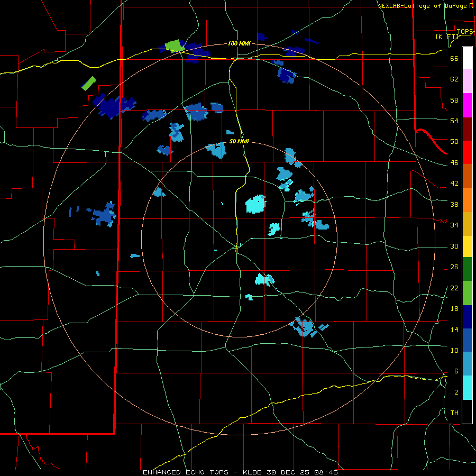Click the 6 legend value
The width and height of the screenshot is (476, 476).
456,371
